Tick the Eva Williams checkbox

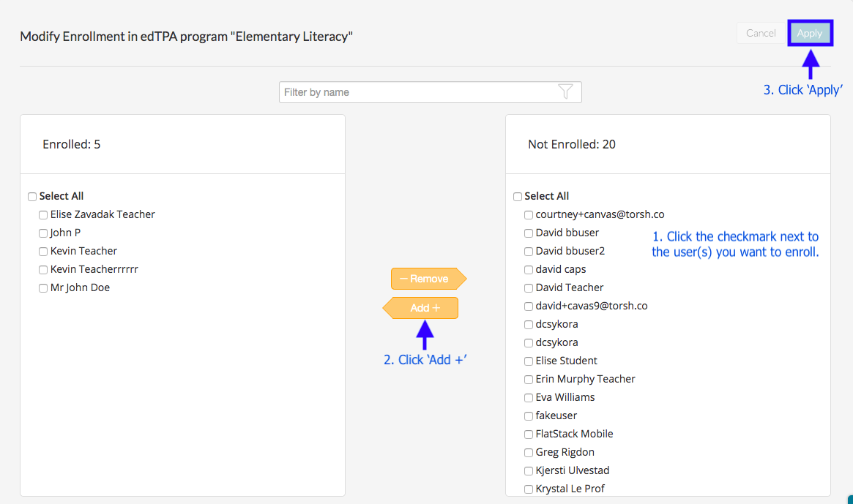(x=529, y=398)
